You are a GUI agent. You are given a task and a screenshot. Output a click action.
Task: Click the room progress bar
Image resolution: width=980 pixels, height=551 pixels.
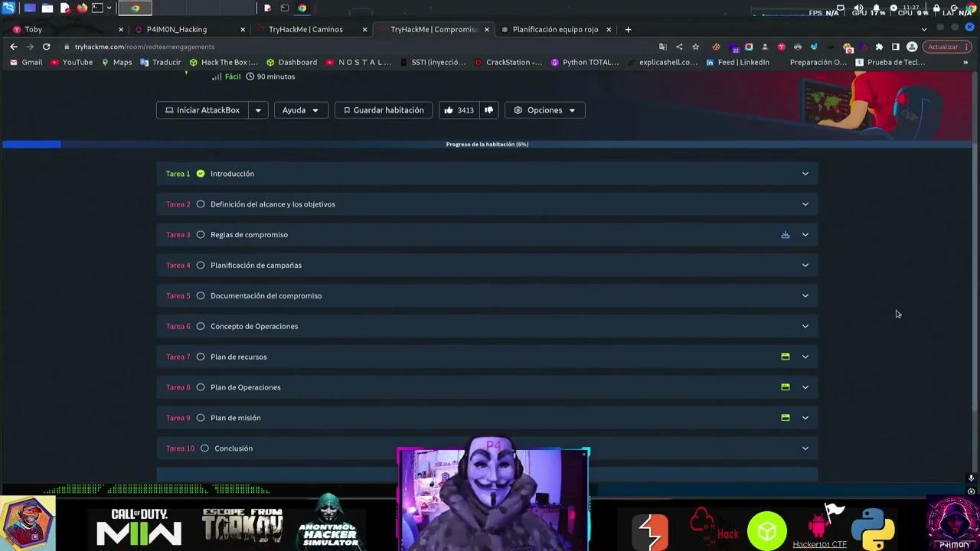click(487, 144)
